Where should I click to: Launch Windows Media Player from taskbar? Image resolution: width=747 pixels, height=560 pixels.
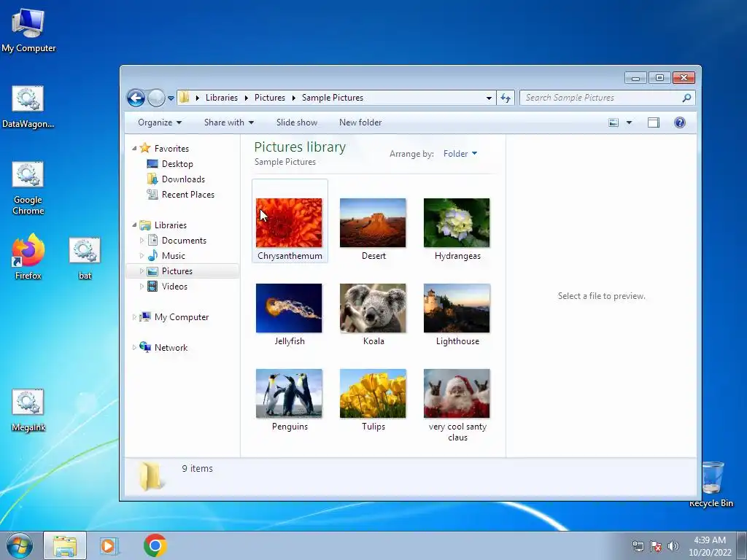point(109,545)
